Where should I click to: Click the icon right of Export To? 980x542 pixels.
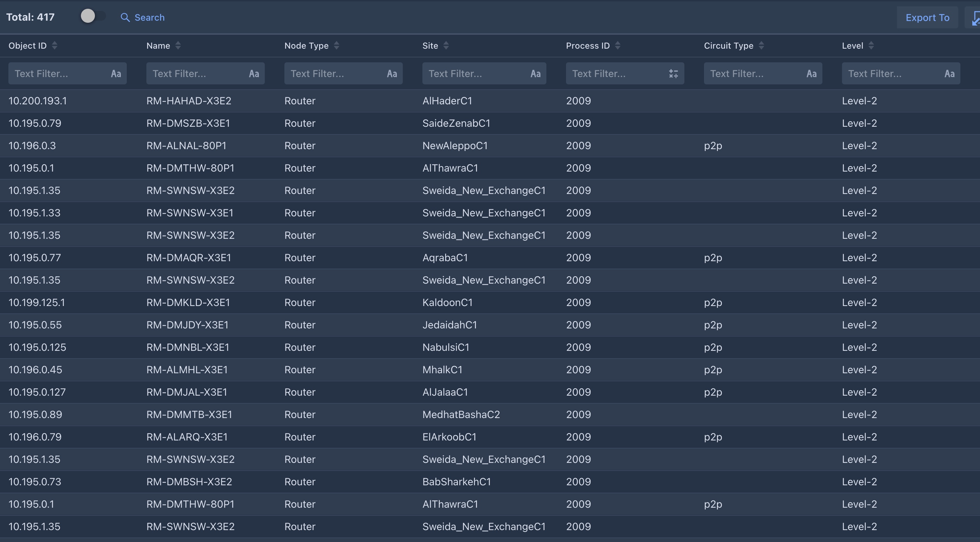[975, 18]
